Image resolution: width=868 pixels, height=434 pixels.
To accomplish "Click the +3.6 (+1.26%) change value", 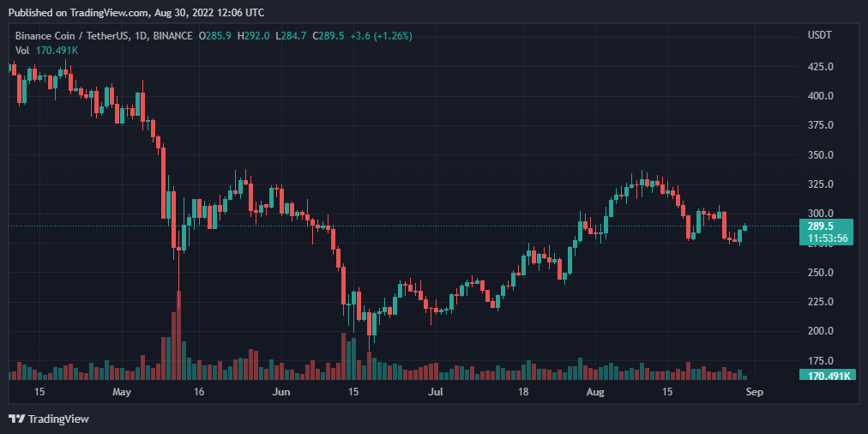I will point(380,36).
